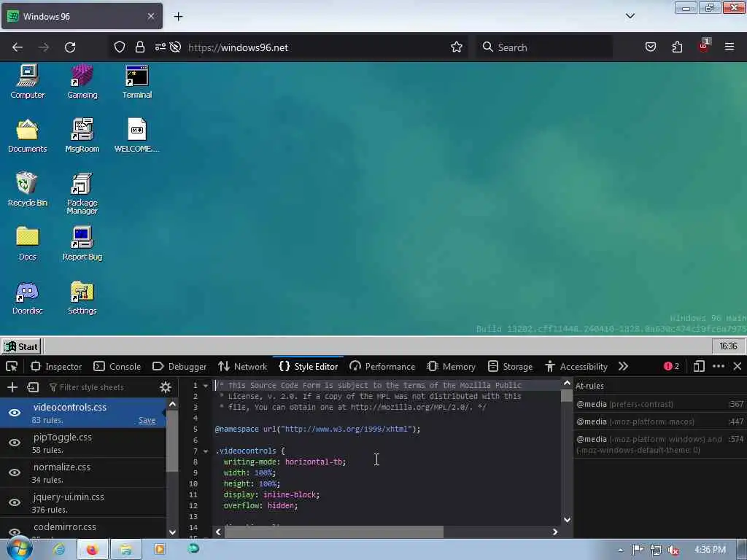This screenshot has height=560, width=747.
Task: Open the devtools three-dot options menu
Action: click(719, 366)
